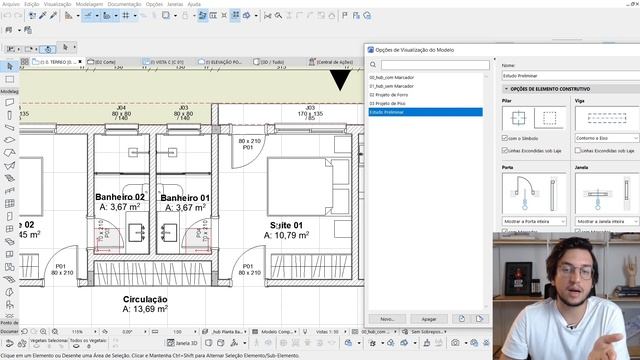Open the 'Contorno e Eixo' dropdown
Image resolution: width=640 pixels, height=360 pixels.
[607, 138]
